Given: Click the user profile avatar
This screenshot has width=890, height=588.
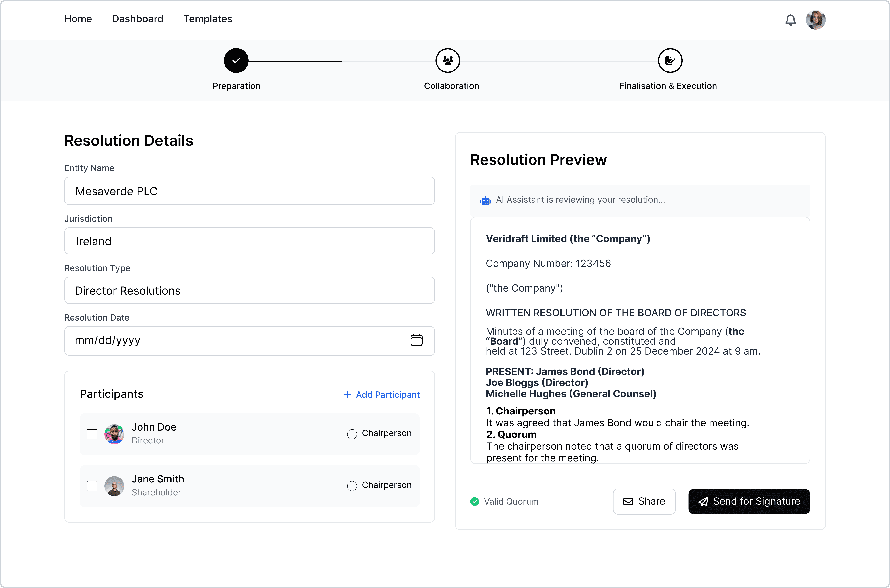Looking at the screenshot, I should (x=815, y=19).
